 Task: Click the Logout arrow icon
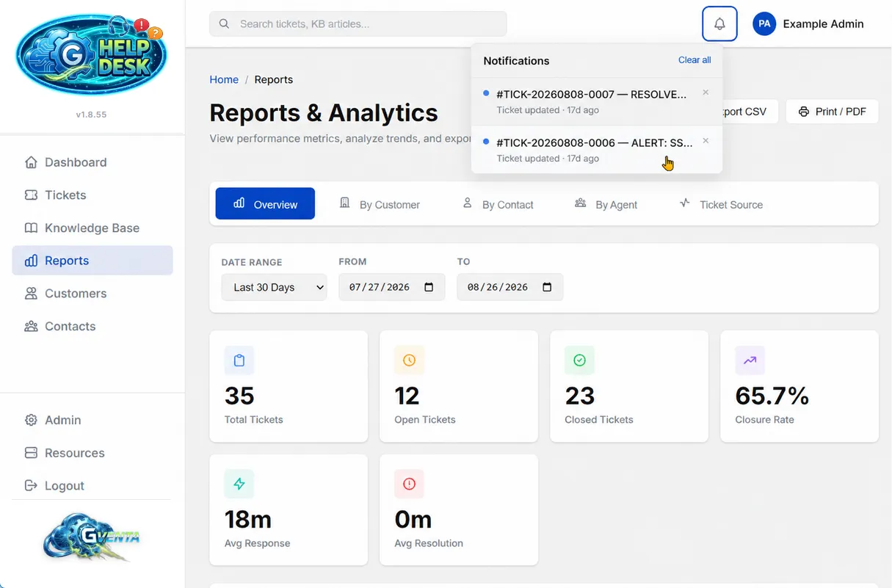pos(31,485)
